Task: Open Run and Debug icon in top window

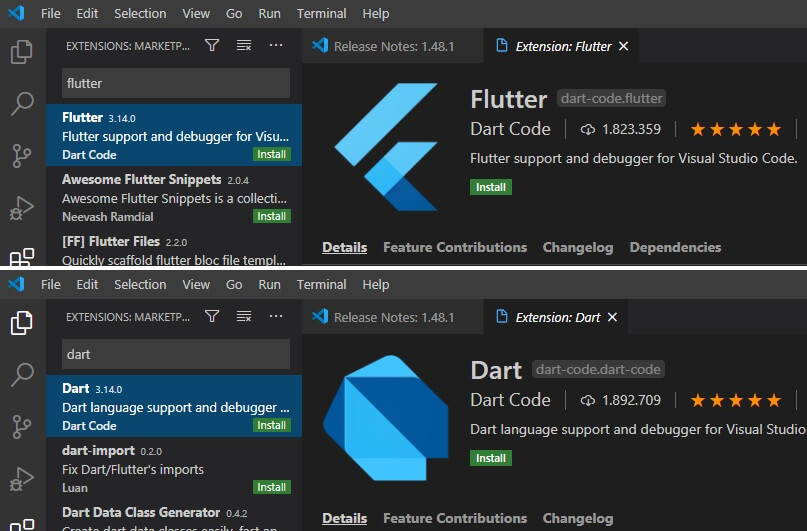Action: 22,208
